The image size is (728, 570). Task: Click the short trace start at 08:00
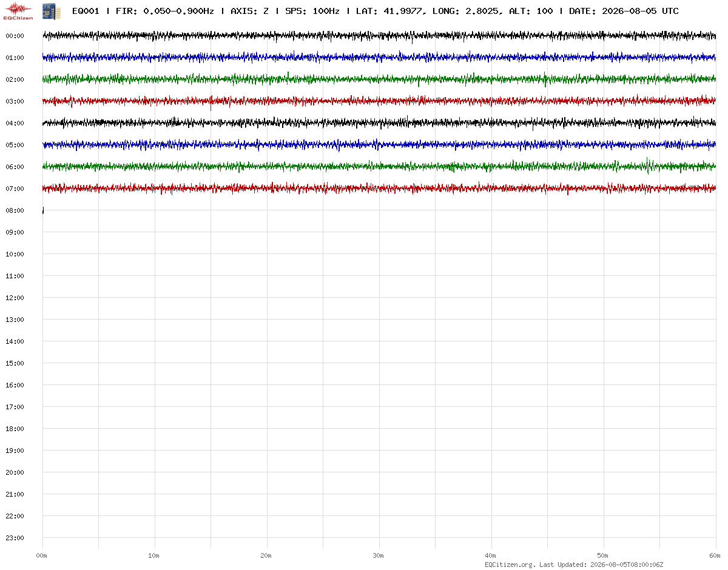click(x=43, y=210)
